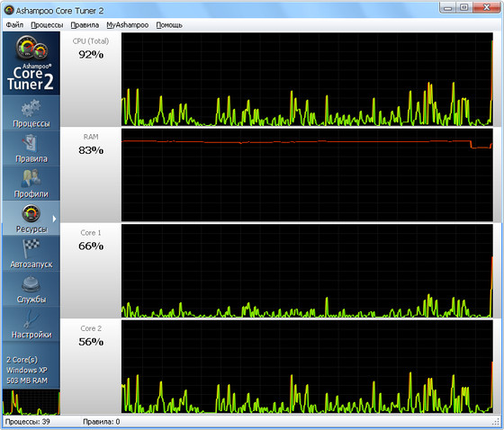Open the Процессы menu in menu bar
The width and height of the screenshot is (504, 430).
pyautogui.click(x=47, y=25)
